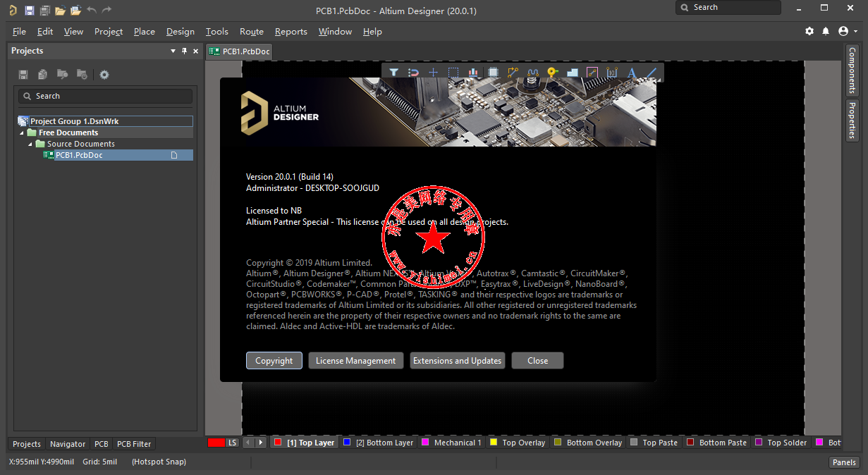This screenshot has width=868, height=475.
Task: Click the Projects panel Search field
Action: (105, 96)
